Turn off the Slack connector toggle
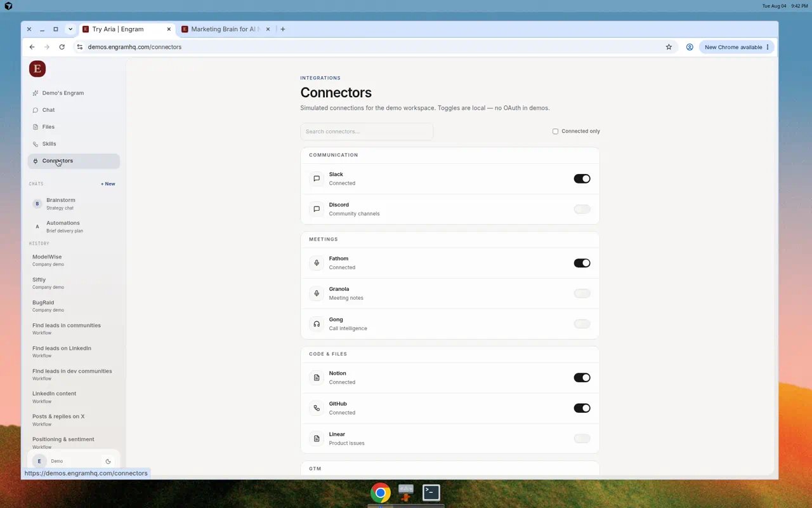The height and width of the screenshot is (508, 812). (x=582, y=179)
